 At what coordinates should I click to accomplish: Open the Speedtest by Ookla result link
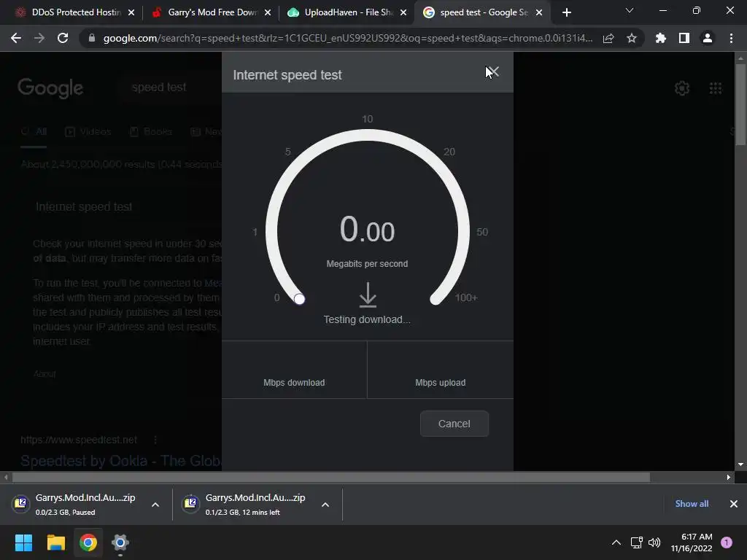click(121, 461)
